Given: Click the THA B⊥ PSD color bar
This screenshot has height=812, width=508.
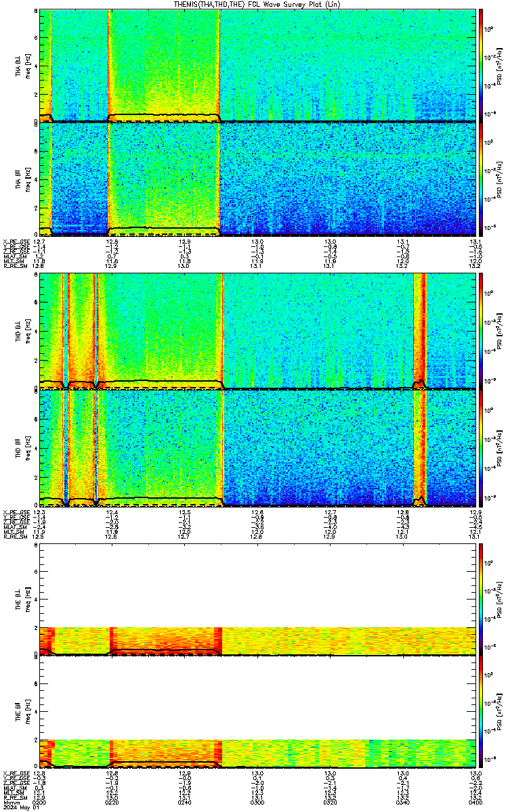Looking at the screenshot, I should pyautogui.click(x=482, y=66).
